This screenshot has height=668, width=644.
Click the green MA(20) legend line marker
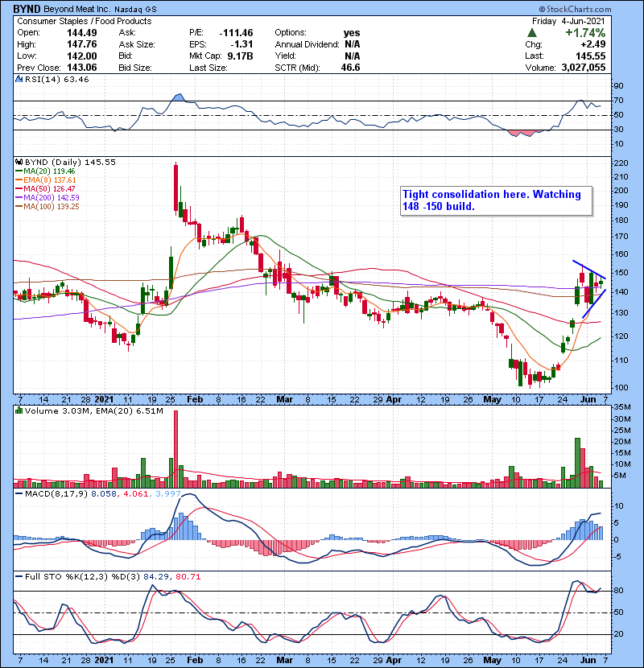pyautogui.click(x=19, y=171)
